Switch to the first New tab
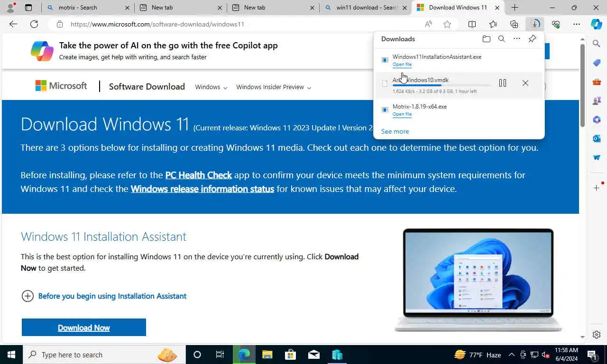 tap(181, 8)
